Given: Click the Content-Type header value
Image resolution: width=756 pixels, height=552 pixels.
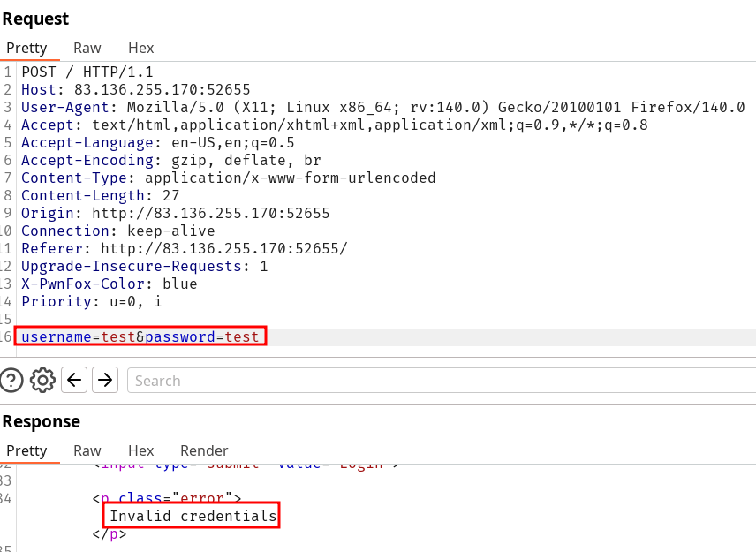Looking at the screenshot, I should tap(290, 178).
